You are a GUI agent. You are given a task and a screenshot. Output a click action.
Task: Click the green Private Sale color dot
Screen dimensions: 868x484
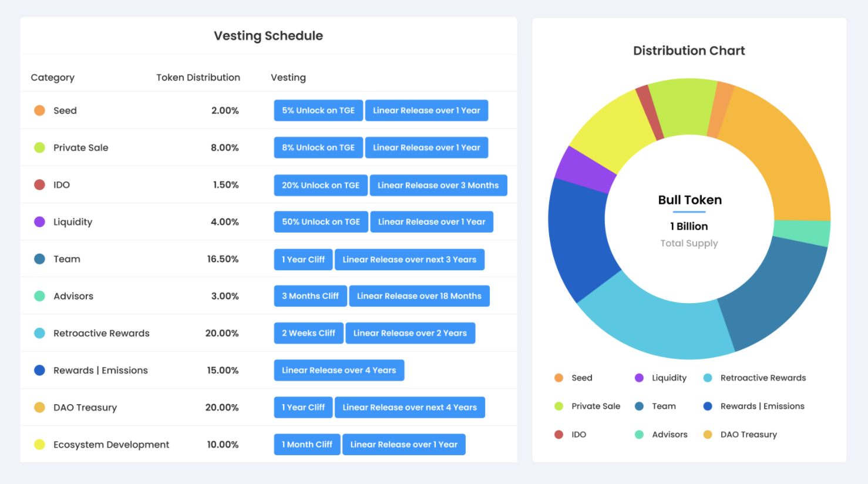pyautogui.click(x=39, y=147)
